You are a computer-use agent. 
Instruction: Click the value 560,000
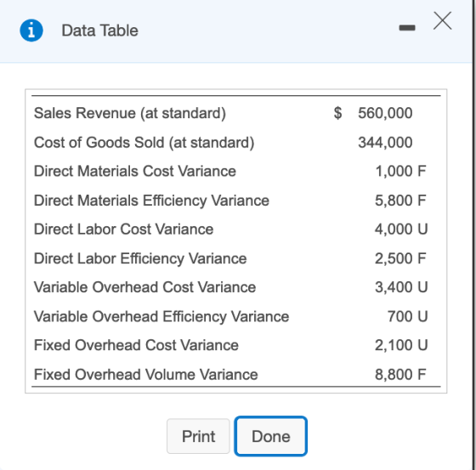coord(385,113)
